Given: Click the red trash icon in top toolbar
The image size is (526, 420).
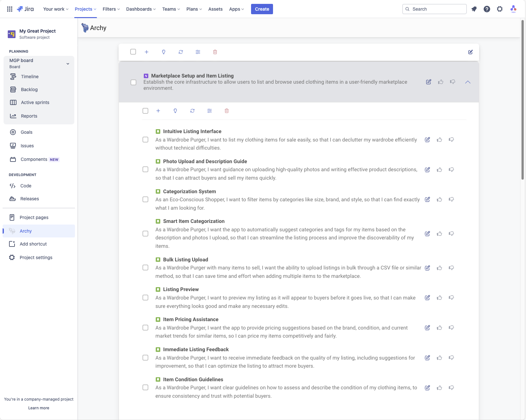Looking at the screenshot, I should [215, 52].
